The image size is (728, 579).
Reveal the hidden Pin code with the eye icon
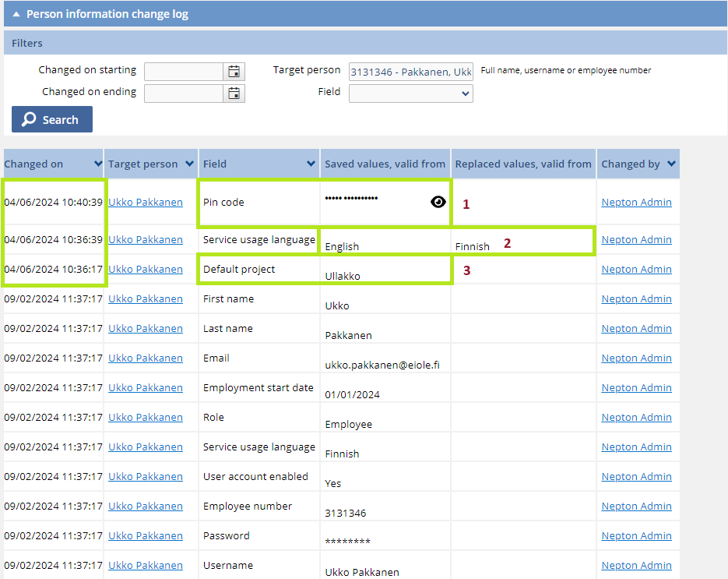(438, 202)
